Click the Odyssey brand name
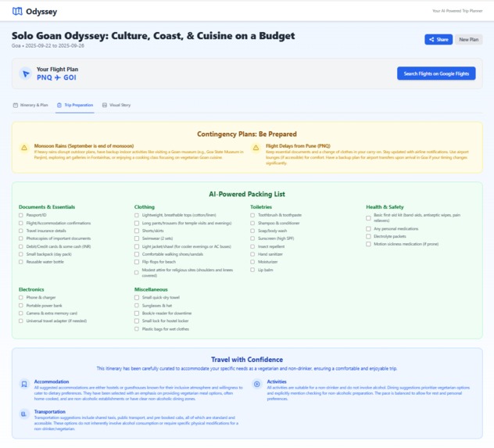Image resolution: width=494 pixels, height=448 pixels. (x=41, y=12)
